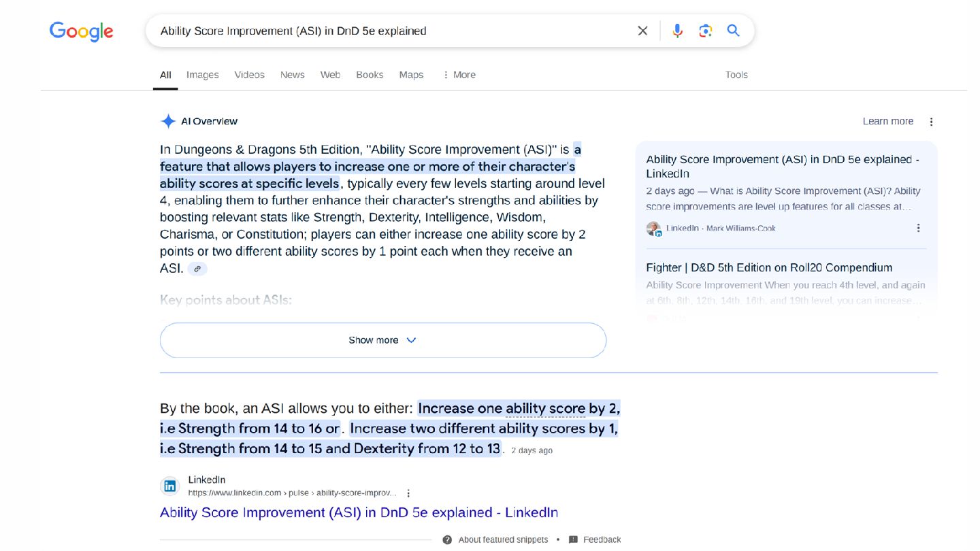Viewport: 980px width, 551px height.
Task: Click the About featured snippets help icon
Action: coord(447,539)
